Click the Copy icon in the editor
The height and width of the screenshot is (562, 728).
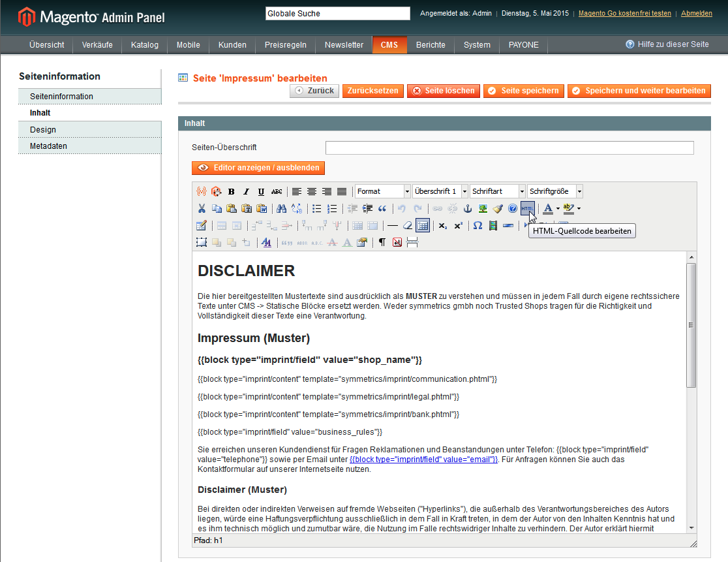click(217, 208)
